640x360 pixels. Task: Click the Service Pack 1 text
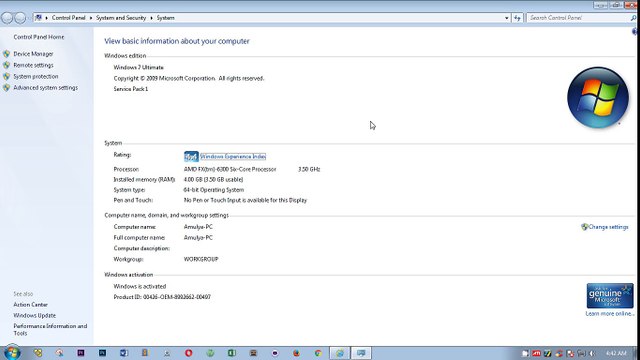tap(131, 89)
